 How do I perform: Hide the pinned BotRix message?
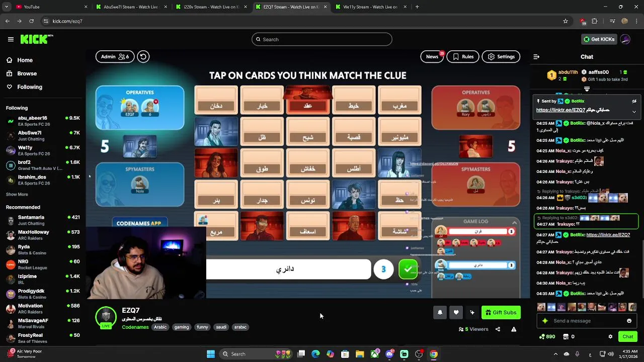tap(634, 101)
